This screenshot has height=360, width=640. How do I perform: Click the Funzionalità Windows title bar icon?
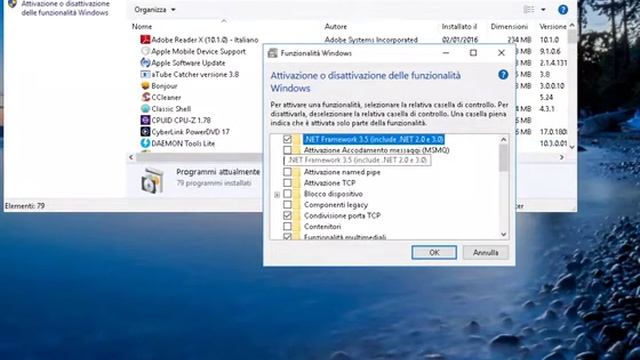pyautogui.click(x=273, y=53)
